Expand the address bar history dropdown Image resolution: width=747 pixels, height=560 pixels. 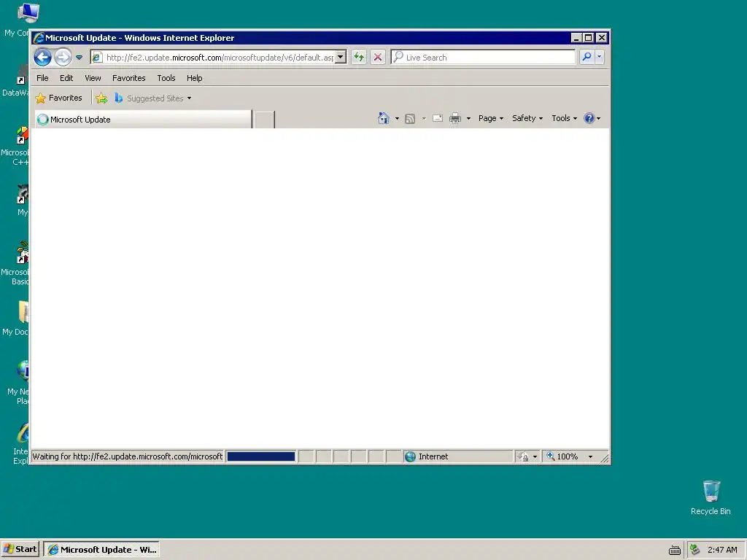click(340, 57)
